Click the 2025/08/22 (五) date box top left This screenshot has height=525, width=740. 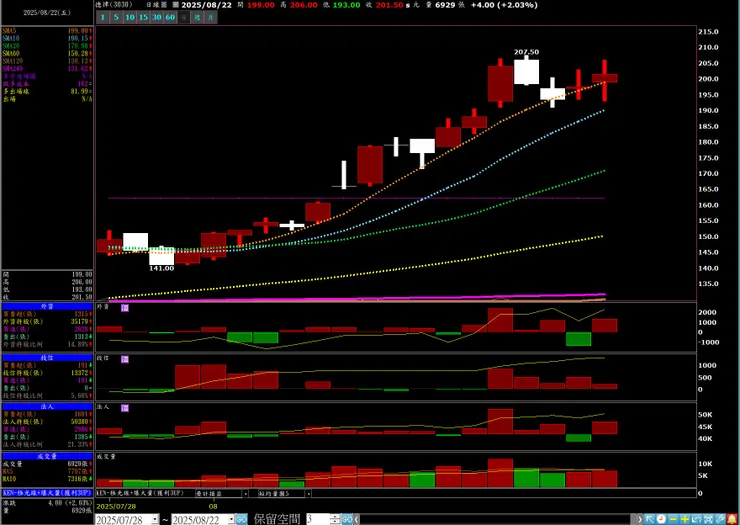(x=47, y=13)
